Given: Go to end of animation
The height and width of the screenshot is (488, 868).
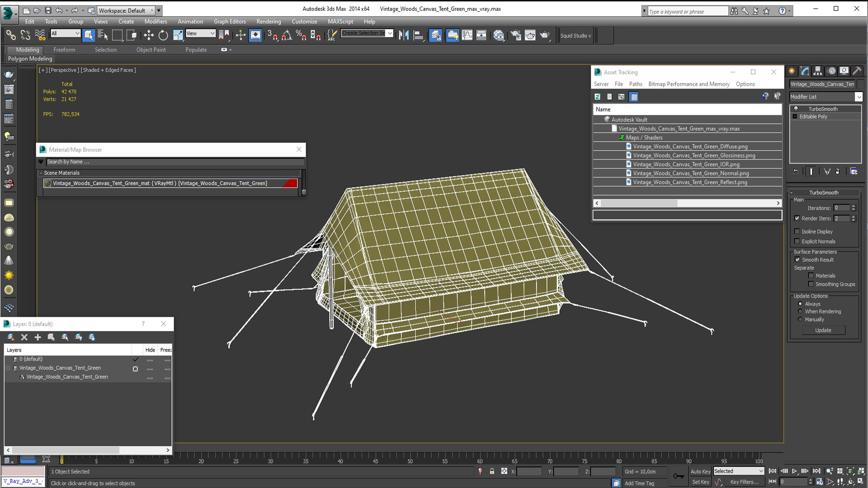Looking at the screenshot, I should point(816,471).
